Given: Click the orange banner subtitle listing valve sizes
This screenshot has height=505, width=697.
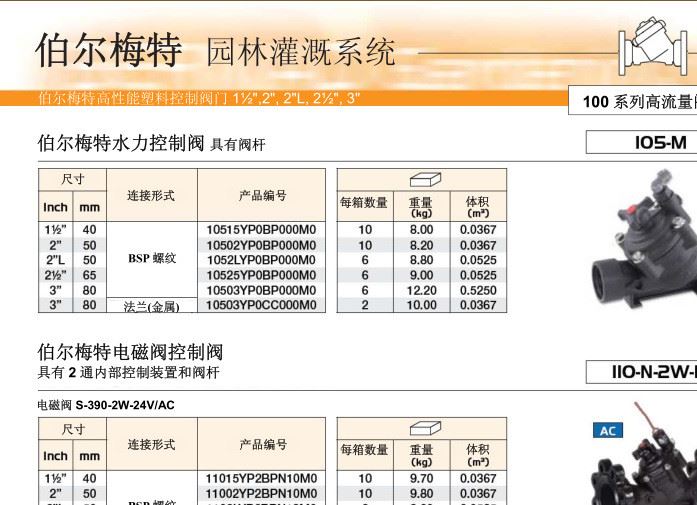Looking at the screenshot, I should (199, 98).
